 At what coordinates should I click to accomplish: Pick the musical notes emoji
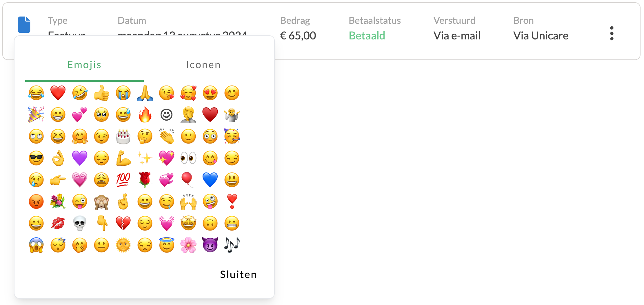(232, 245)
